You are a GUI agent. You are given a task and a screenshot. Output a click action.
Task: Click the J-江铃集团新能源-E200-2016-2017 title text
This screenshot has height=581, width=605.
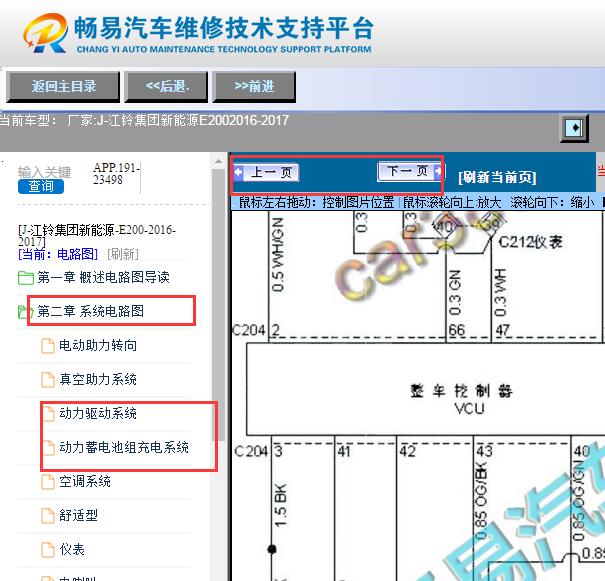[x=97, y=235]
